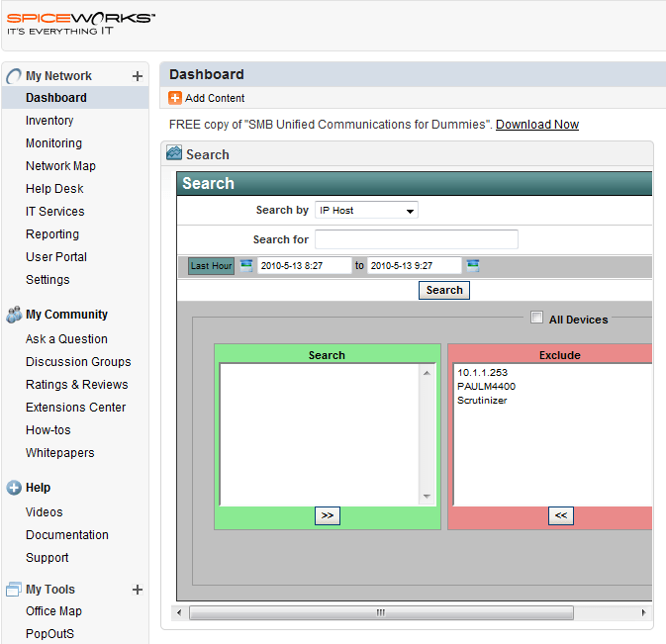Screen dimensions: 666x644
Task: Toggle the All Devices checkbox
Action: pyautogui.click(x=536, y=318)
